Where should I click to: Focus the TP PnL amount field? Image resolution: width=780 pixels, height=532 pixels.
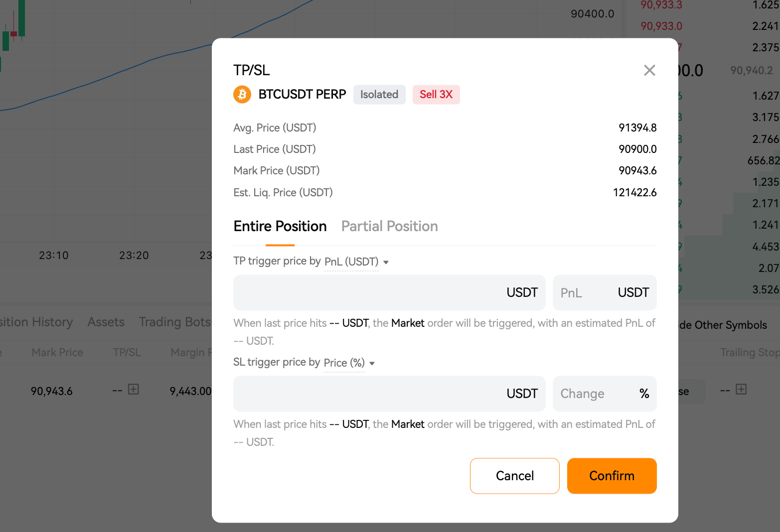coord(605,292)
